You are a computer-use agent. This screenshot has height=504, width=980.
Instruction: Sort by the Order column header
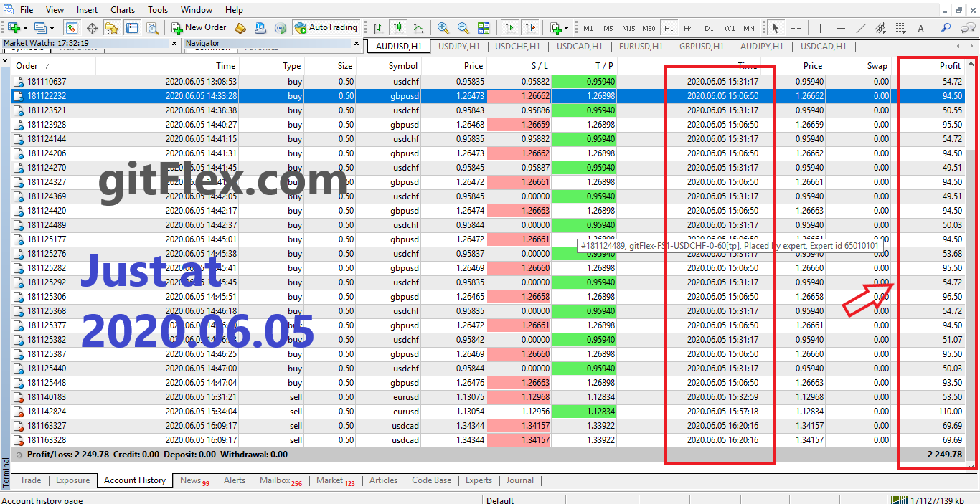[54, 65]
